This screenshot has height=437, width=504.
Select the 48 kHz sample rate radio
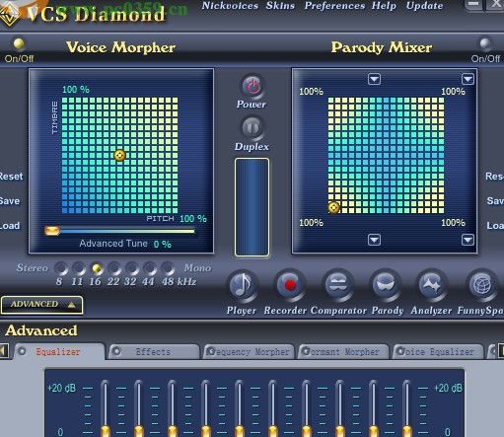[168, 268]
